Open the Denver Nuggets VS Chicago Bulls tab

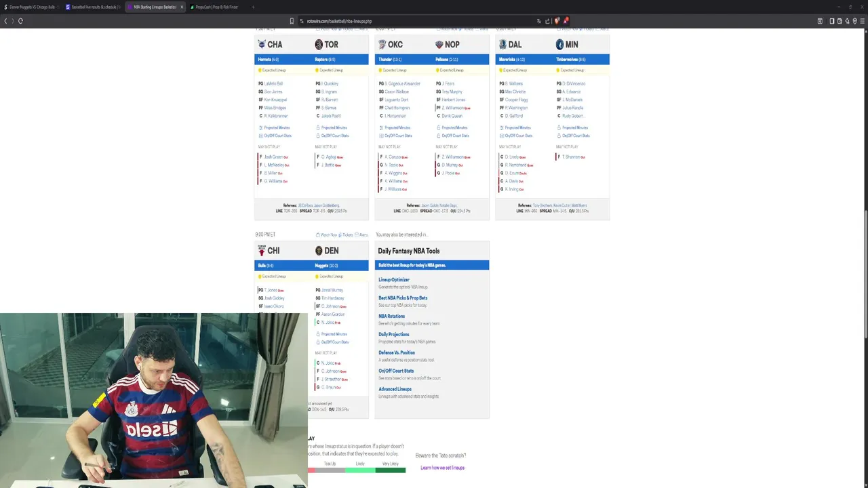(31, 7)
